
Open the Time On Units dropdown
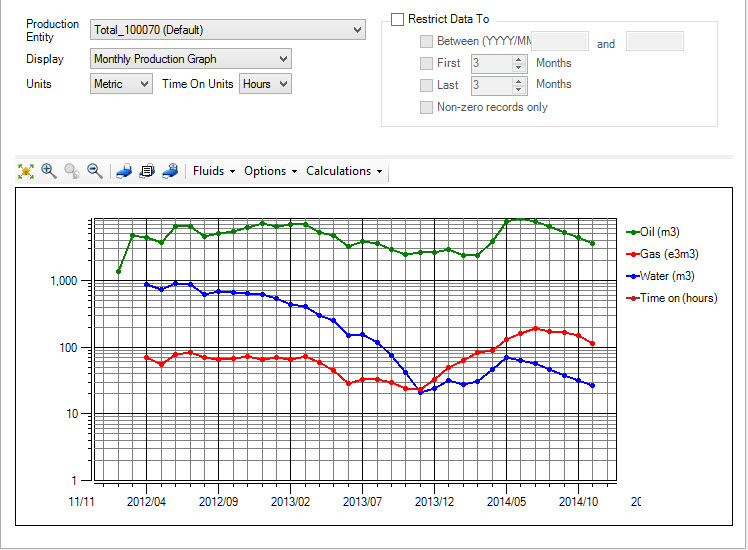(x=265, y=84)
